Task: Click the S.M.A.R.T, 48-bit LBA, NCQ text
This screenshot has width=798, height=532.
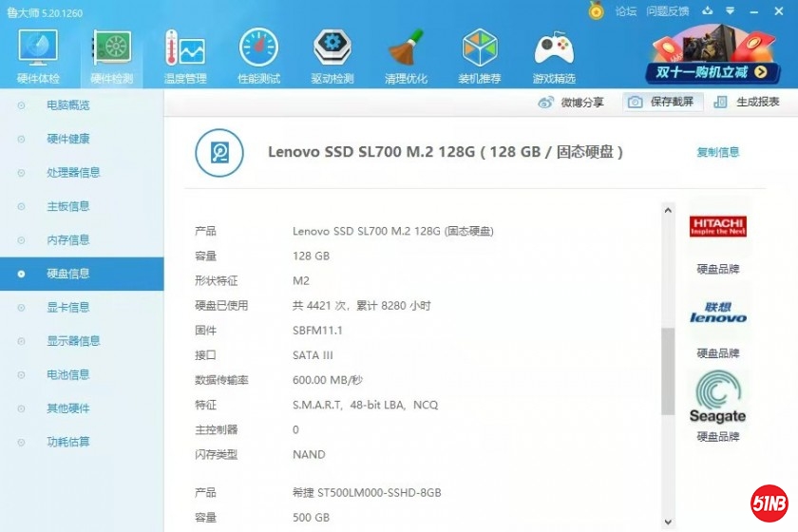Action: click(x=366, y=406)
